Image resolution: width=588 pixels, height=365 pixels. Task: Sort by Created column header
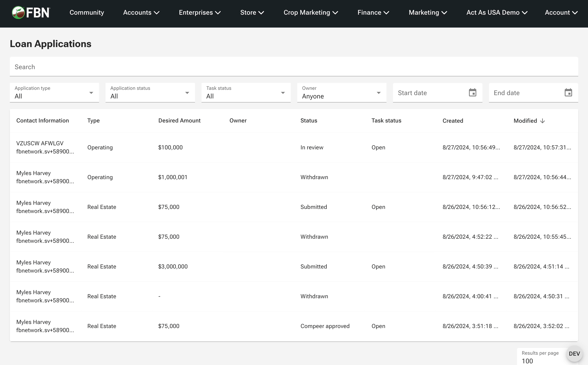point(453,121)
